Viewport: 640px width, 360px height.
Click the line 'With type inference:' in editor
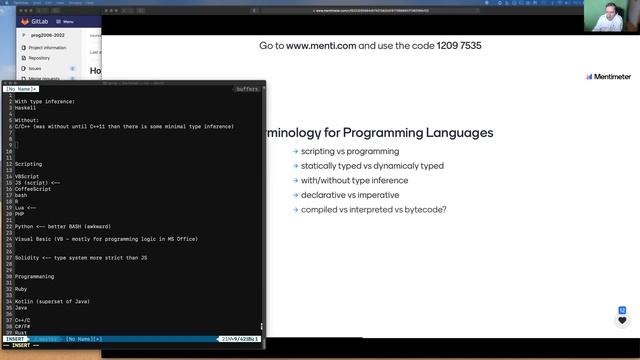point(44,102)
